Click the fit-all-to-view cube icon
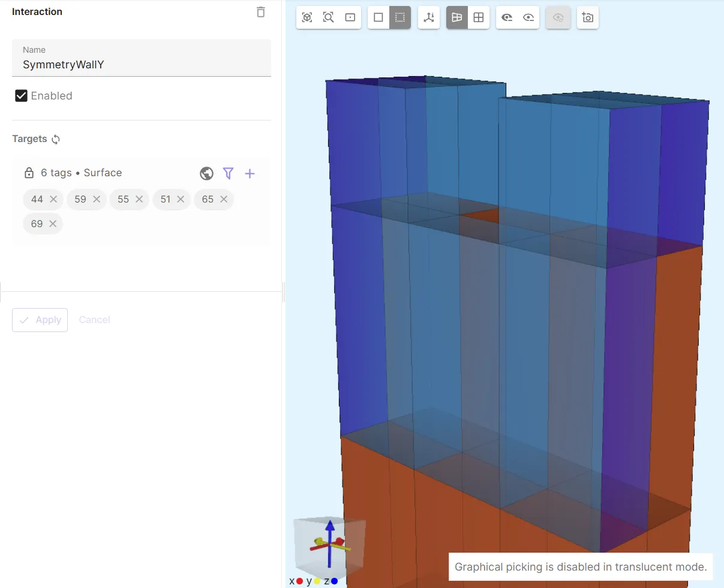724x588 pixels. click(x=307, y=17)
